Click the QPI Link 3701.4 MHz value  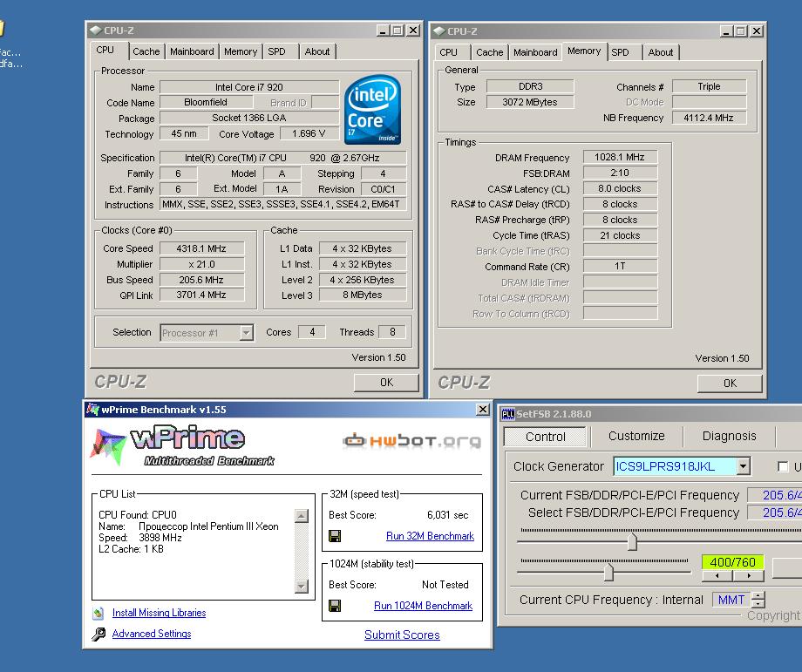pyautogui.click(x=202, y=295)
